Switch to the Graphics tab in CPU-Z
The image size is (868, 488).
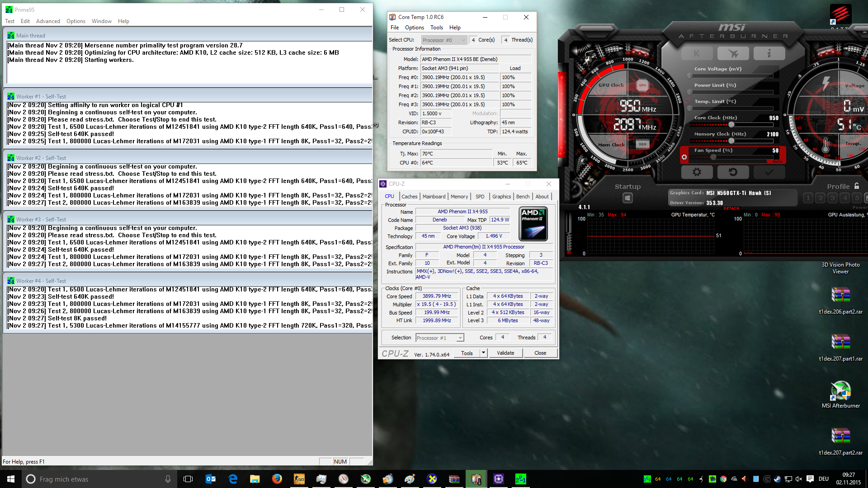[x=502, y=197]
